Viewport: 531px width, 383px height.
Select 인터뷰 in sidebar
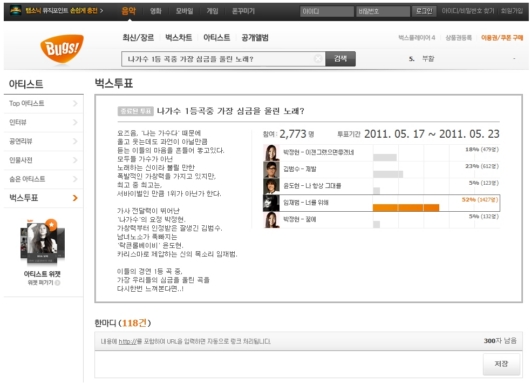[18, 122]
